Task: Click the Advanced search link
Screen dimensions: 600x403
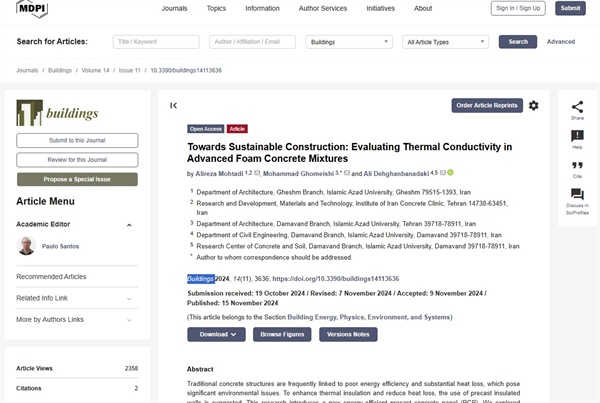Action: pyautogui.click(x=560, y=42)
